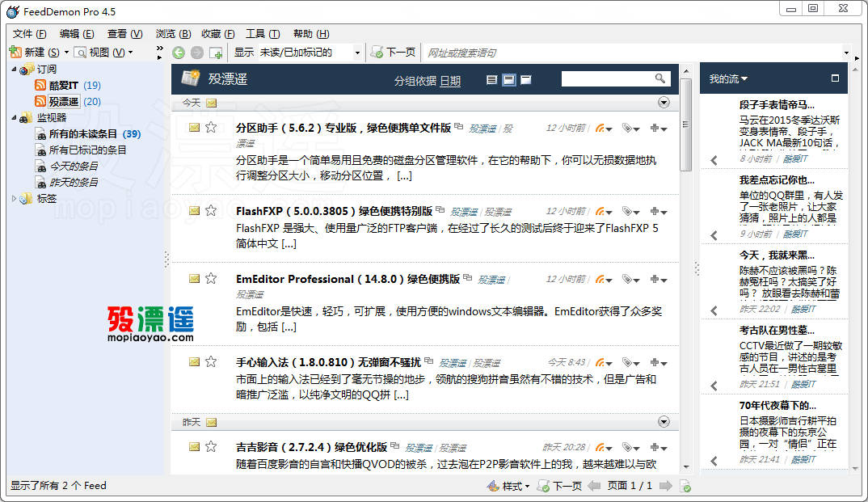Open the 查看 menu
The height and width of the screenshot is (502, 868).
tap(124, 34)
